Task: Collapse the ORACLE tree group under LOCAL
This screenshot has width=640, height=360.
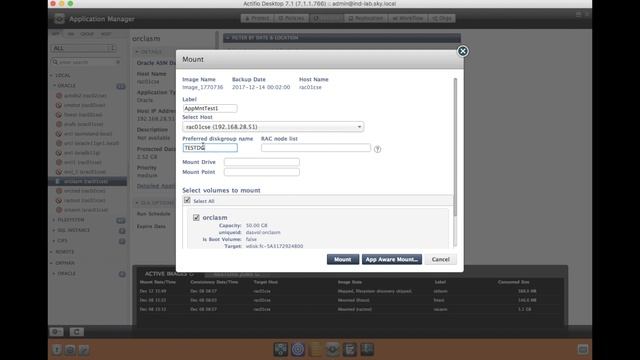Action: (x=54, y=86)
